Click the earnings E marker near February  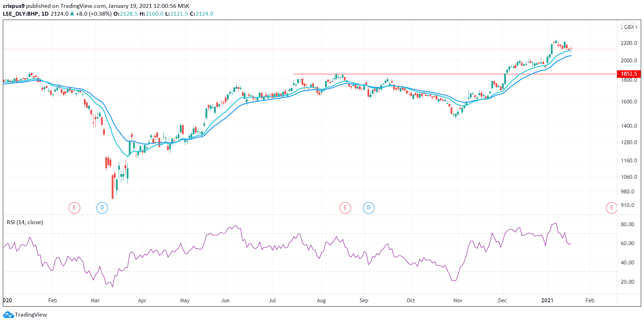click(x=74, y=208)
